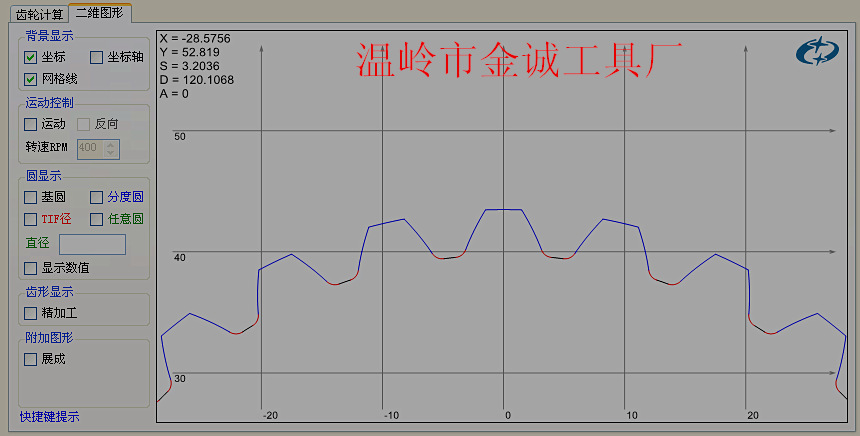Click the 转速RPM label

coord(47,147)
